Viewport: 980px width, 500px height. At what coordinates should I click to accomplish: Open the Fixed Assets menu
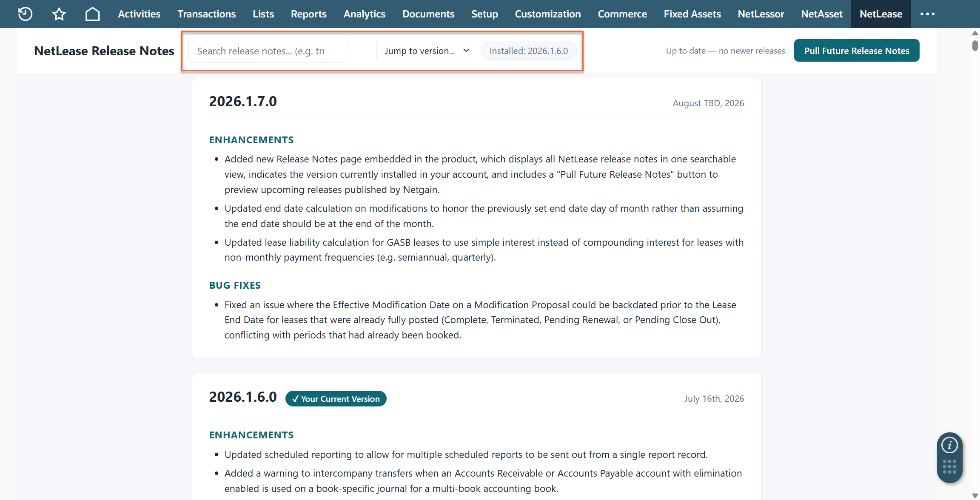click(x=692, y=14)
